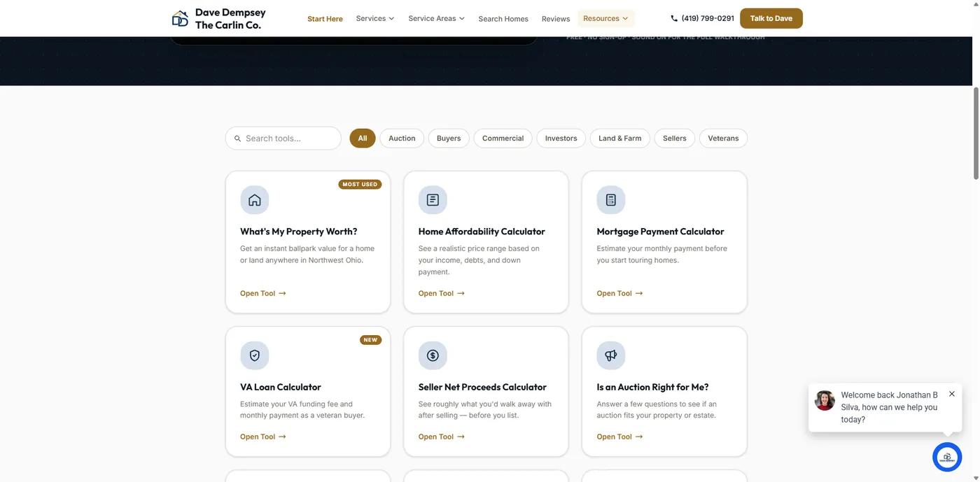Click the megaphone icon on Auction card
980x482 pixels.
click(611, 355)
